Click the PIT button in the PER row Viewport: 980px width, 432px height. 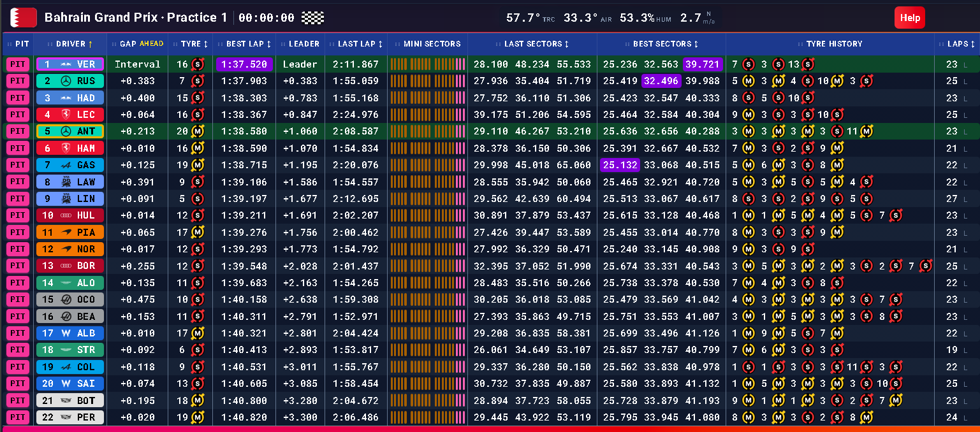[18, 417]
